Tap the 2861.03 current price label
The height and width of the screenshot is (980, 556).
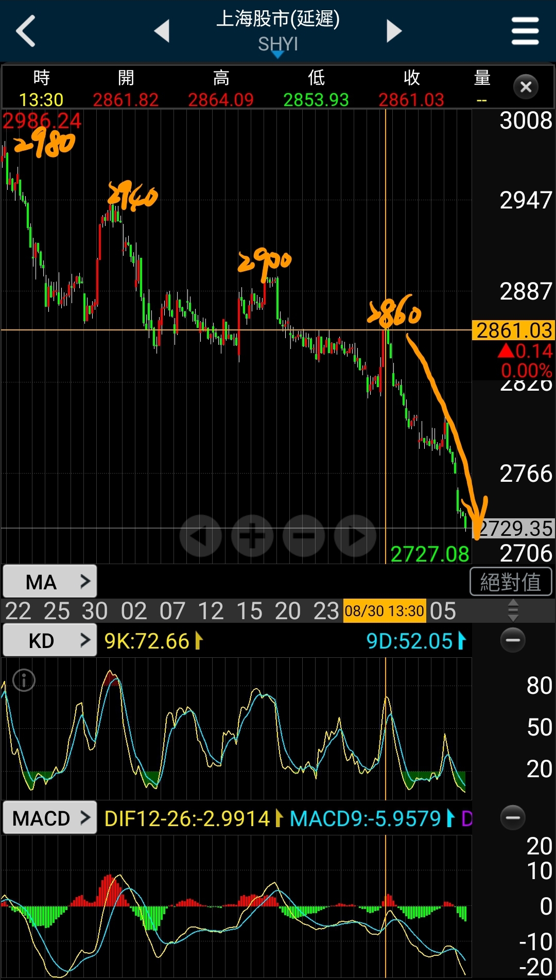tap(513, 330)
